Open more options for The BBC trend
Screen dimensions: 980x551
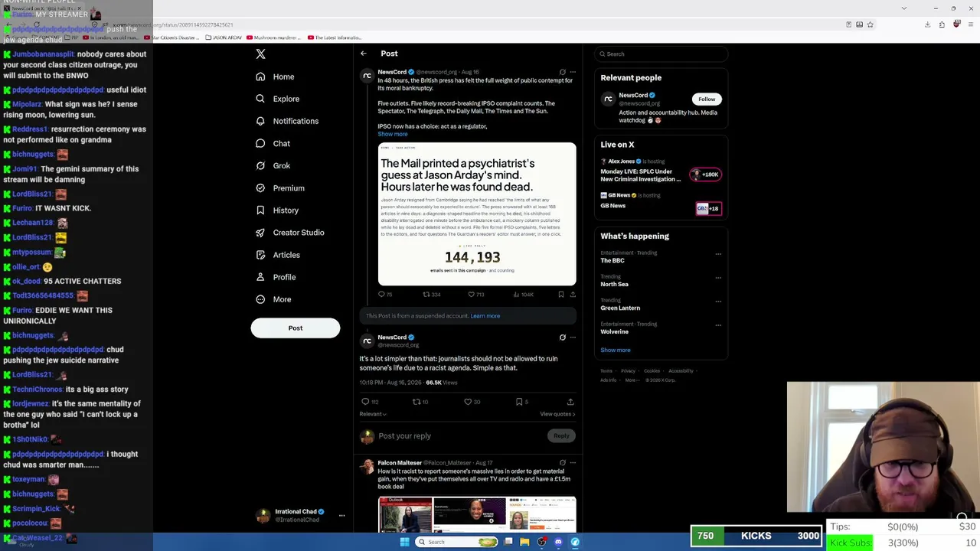(718, 254)
